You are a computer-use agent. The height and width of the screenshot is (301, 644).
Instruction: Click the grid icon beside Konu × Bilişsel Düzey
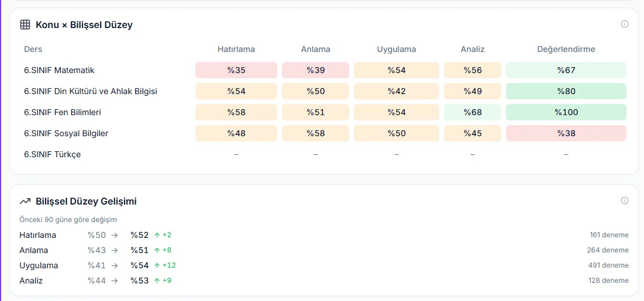click(25, 25)
